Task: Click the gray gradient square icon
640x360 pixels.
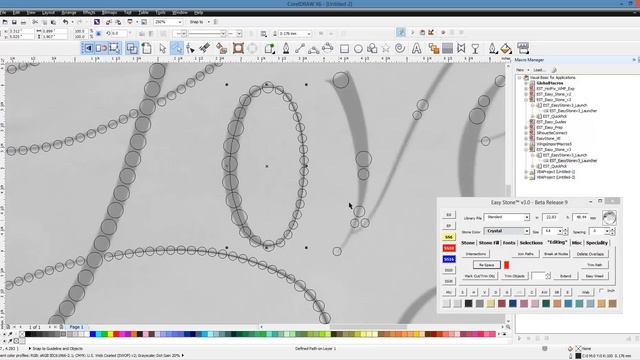Action: [447, 49]
